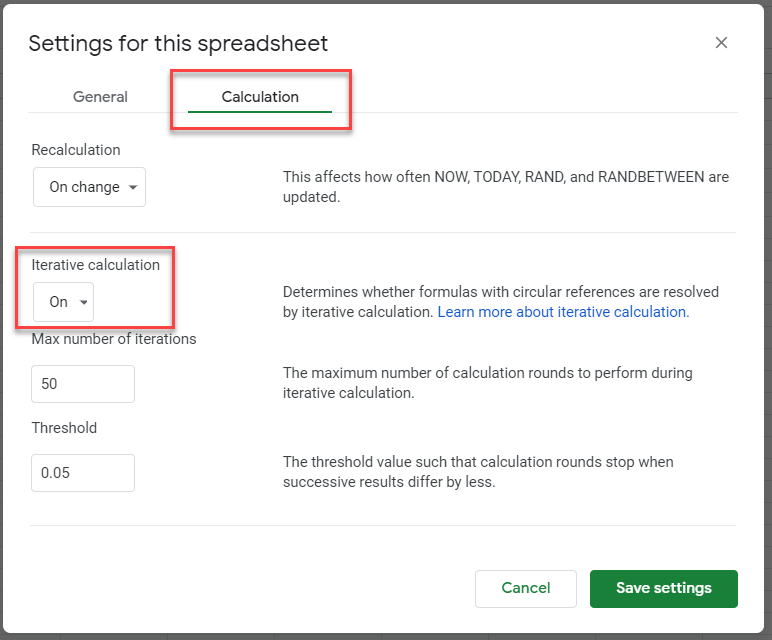The width and height of the screenshot is (772, 640).
Task: Click the 'Recalculation' section label
Action: tap(76, 150)
